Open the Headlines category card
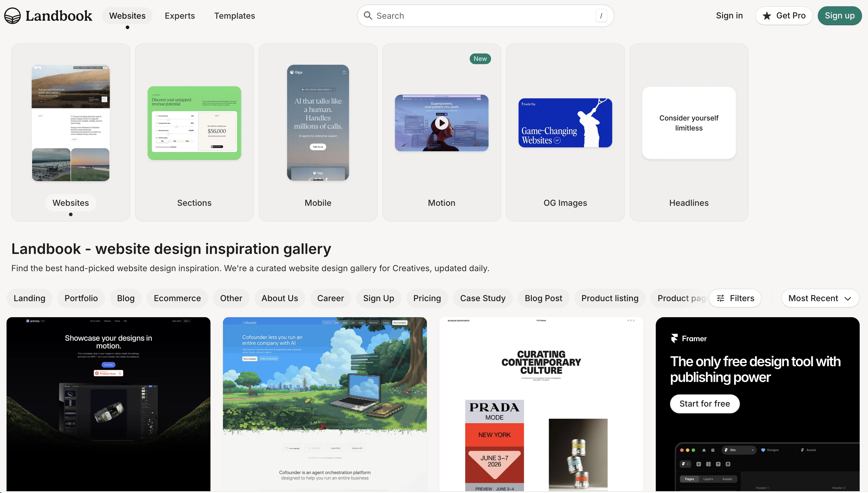This screenshot has height=493, width=868. coord(689,132)
